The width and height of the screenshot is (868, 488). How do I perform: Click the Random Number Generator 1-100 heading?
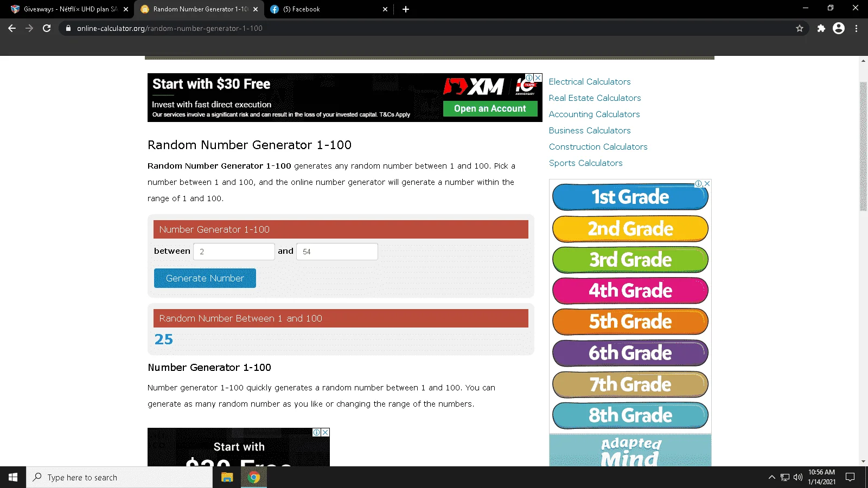click(x=250, y=145)
